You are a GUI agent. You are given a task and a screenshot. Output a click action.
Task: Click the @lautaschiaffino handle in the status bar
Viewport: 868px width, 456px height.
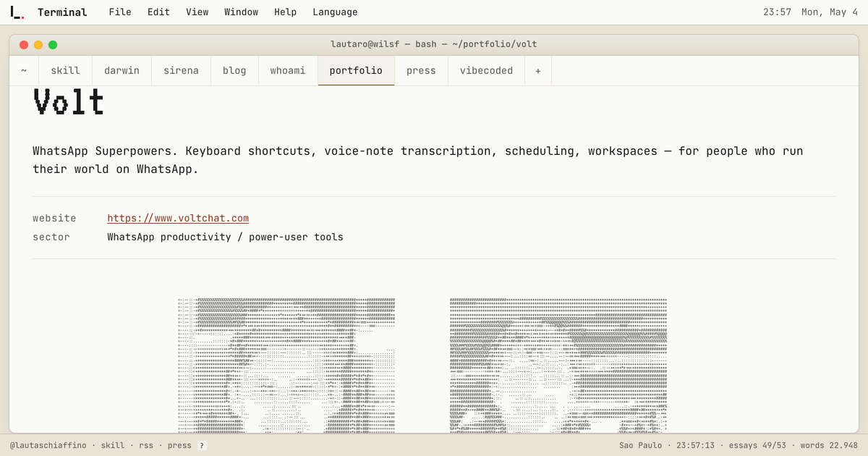pyautogui.click(x=48, y=446)
